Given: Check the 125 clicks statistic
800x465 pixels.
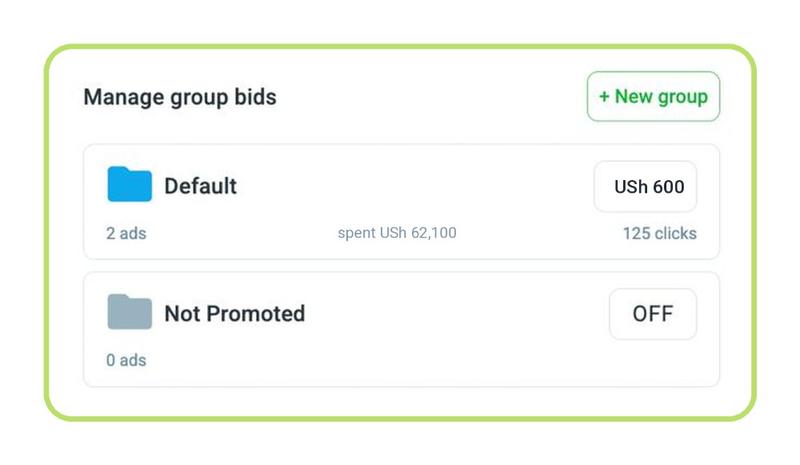Looking at the screenshot, I should [660, 233].
